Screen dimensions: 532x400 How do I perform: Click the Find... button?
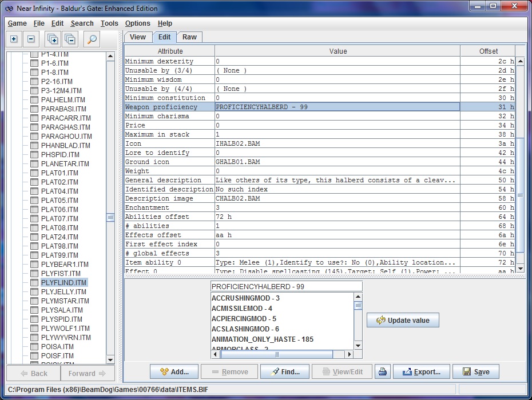[285, 372]
